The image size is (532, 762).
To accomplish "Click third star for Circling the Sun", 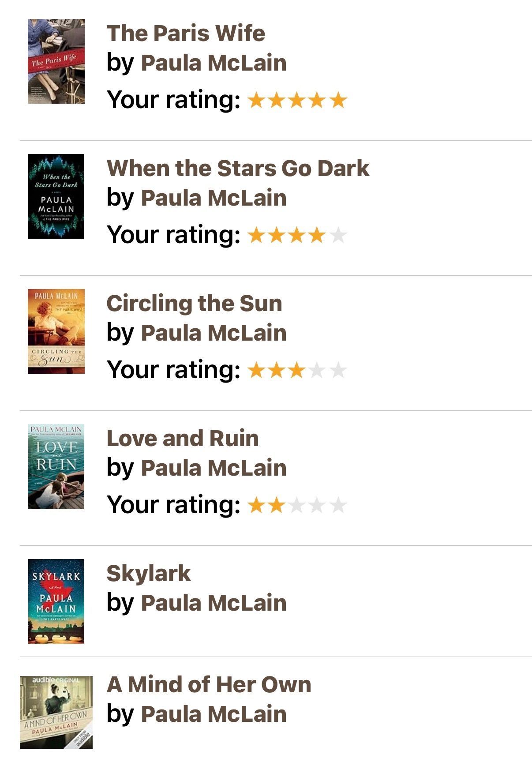I will (x=297, y=371).
